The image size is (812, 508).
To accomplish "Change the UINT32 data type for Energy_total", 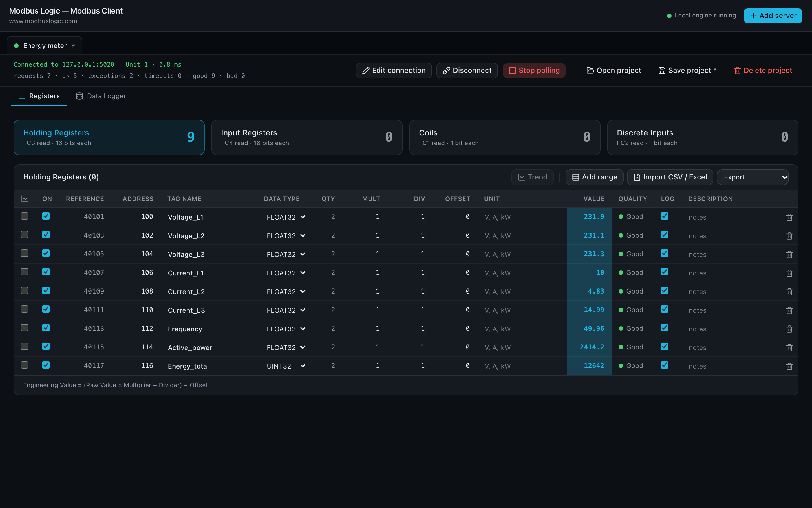I will tap(286, 366).
